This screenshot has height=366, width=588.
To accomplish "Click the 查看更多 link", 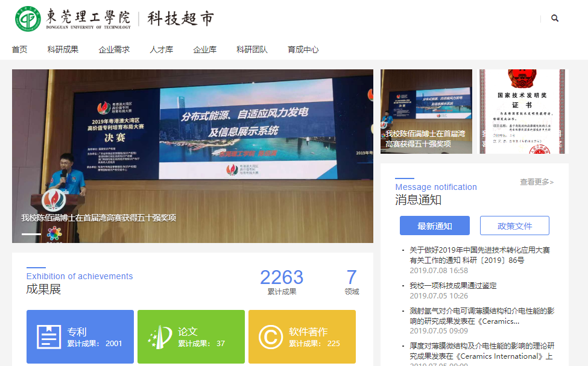I will point(536,182).
